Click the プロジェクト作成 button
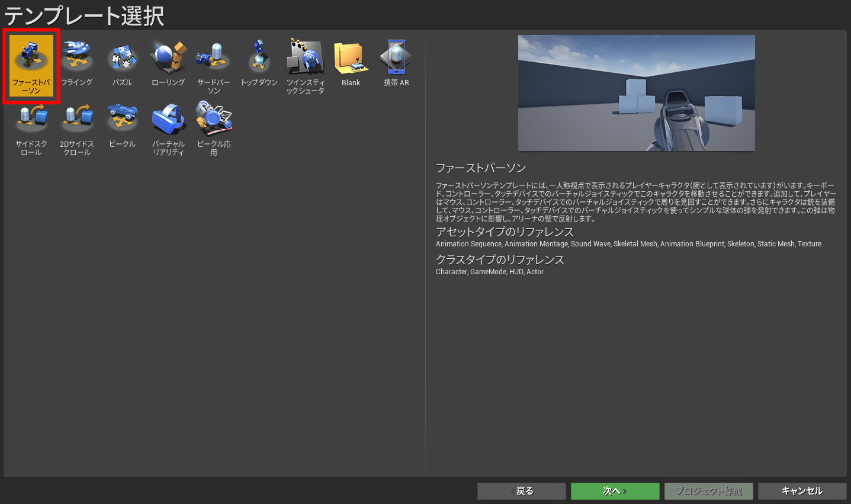Screen dimensions: 851x504 click(708, 491)
